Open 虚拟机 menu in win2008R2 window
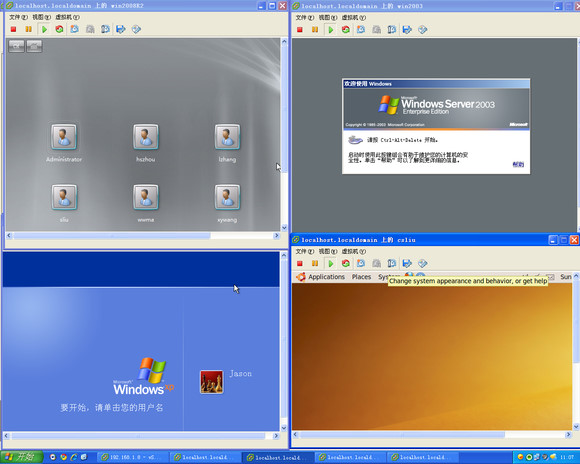The image size is (580, 464). click(x=67, y=17)
